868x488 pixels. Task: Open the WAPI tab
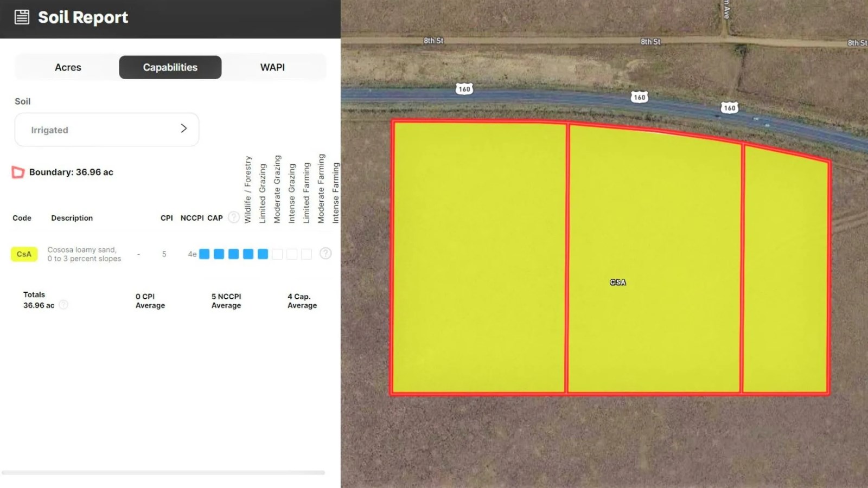[272, 67]
